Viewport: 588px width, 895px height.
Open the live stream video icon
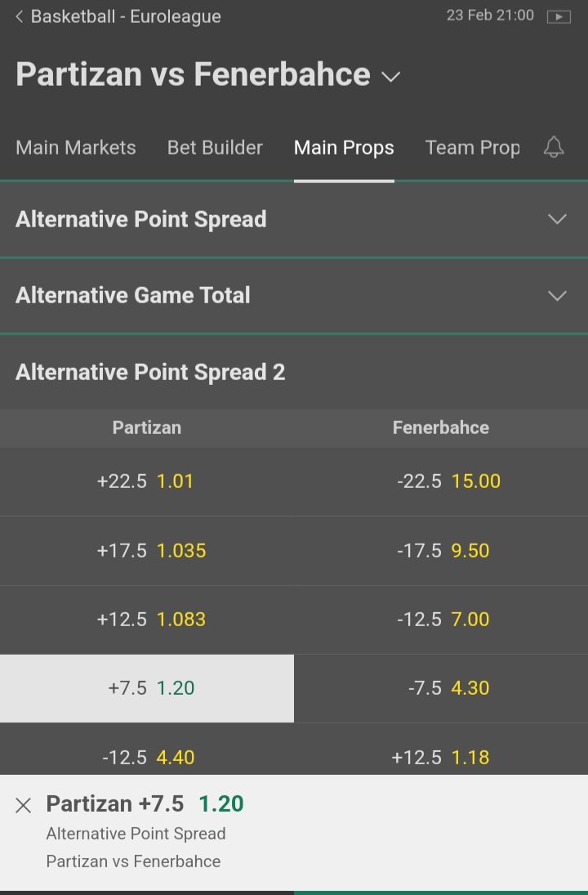[559, 16]
